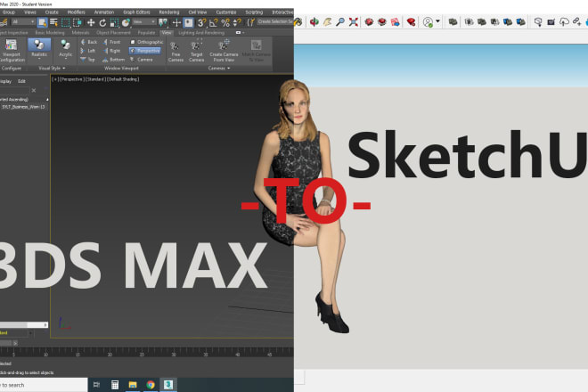This screenshot has width=588, height=392.
Task: Expand the Cameras panel arrow
Action: (x=228, y=69)
